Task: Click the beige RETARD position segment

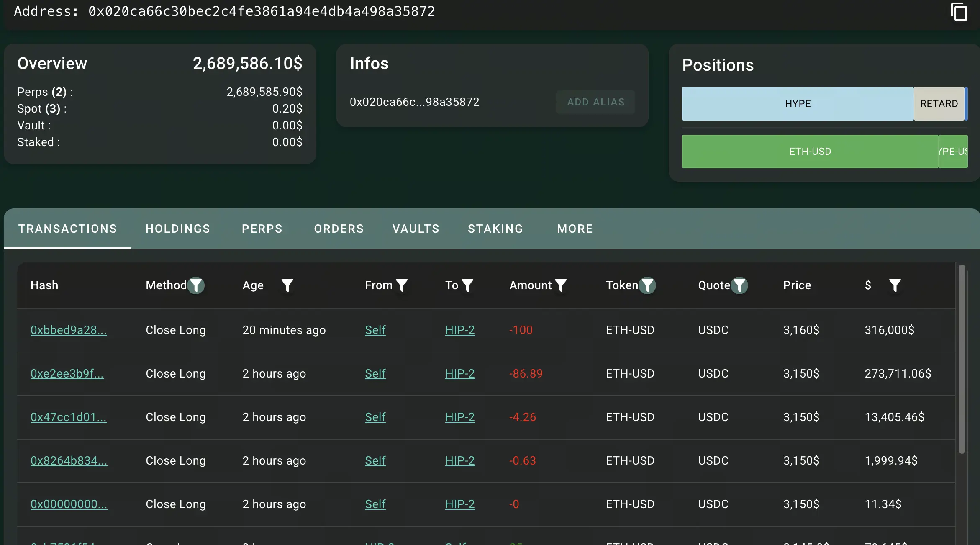Action: click(x=939, y=104)
